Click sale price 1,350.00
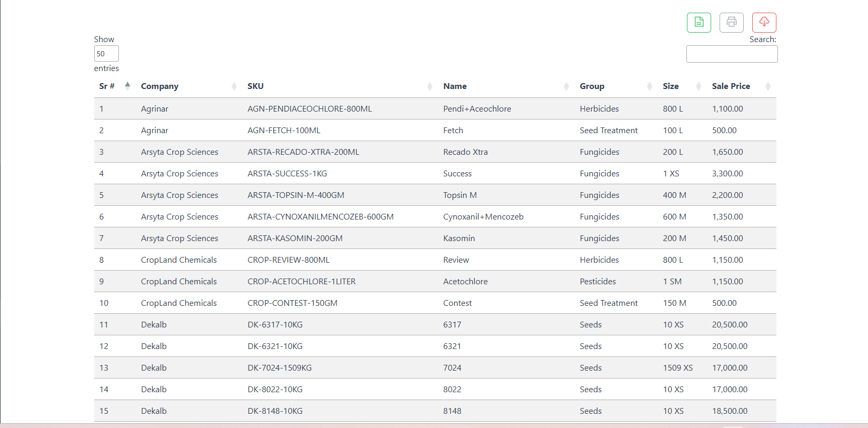Screen dimensions: 868x428 (x=727, y=217)
